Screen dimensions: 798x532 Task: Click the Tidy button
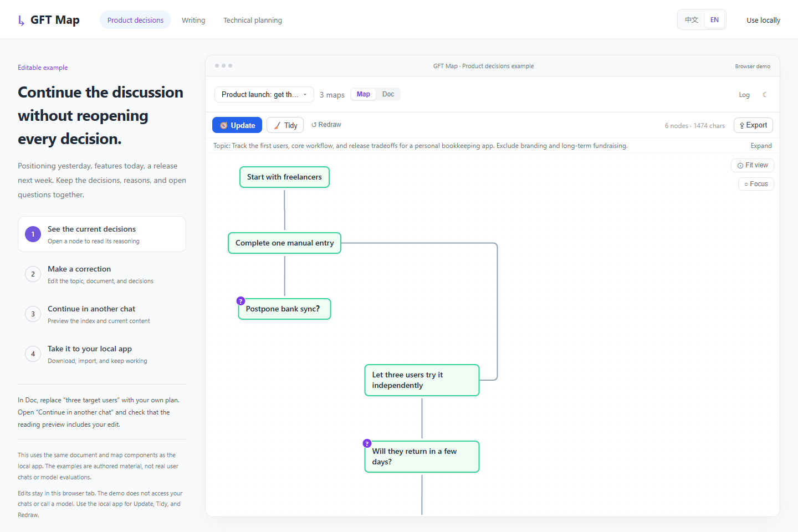point(285,125)
